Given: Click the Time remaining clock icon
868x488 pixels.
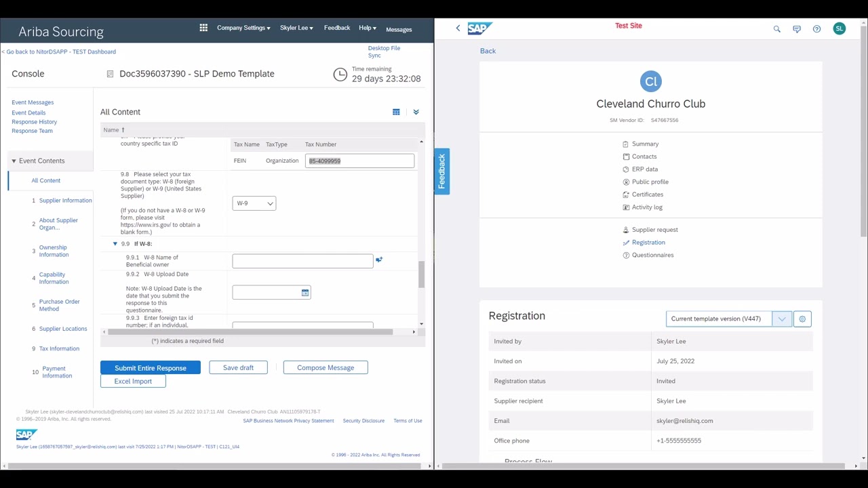Looking at the screenshot, I should [340, 75].
